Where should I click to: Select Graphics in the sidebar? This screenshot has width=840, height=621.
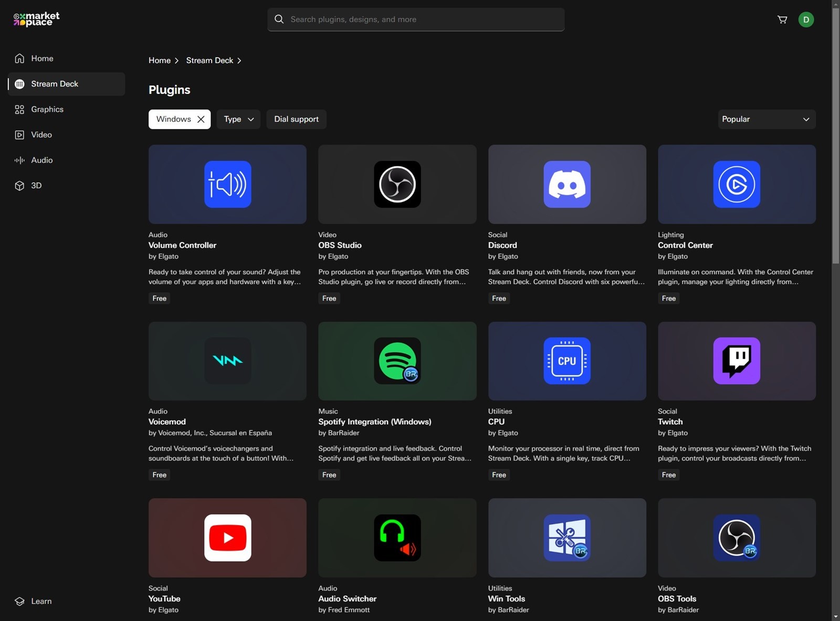(67, 109)
